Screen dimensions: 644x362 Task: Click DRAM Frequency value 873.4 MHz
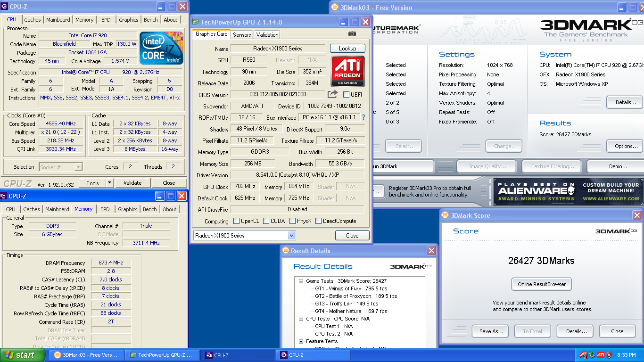point(110,263)
